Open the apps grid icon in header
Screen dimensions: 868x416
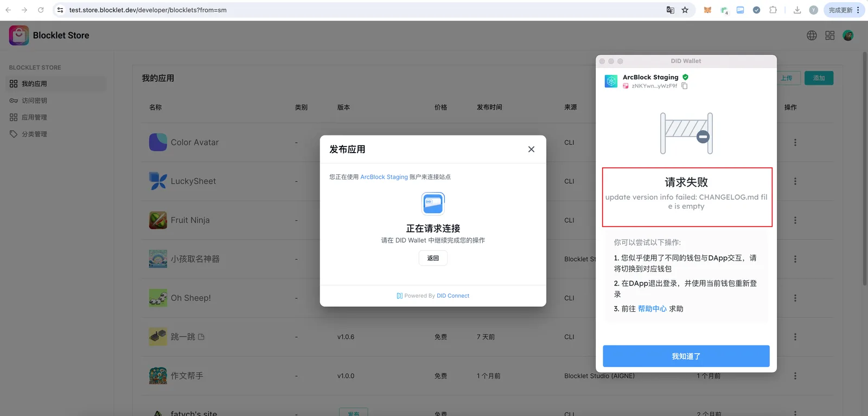[x=830, y=35]
